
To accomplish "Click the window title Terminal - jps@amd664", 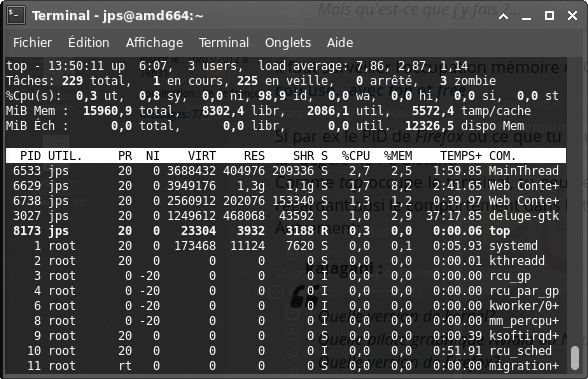I will (x=118, y=16).
